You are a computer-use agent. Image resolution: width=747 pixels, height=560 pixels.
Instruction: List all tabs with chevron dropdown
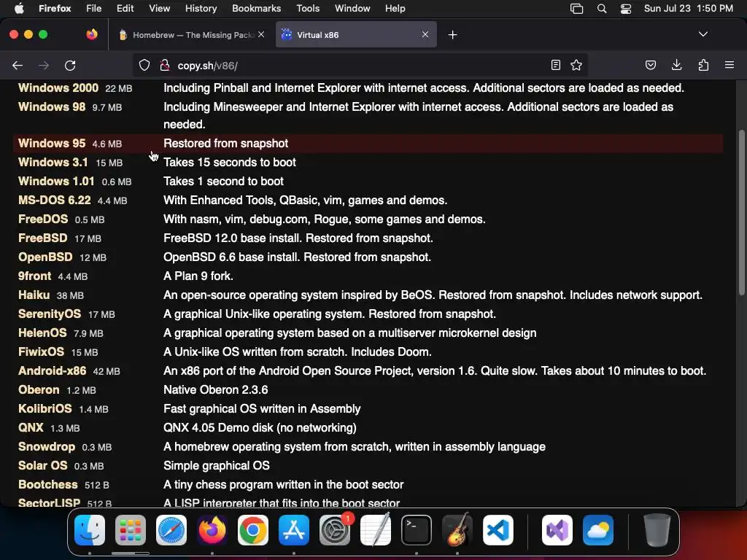pyautogui.click(x=703, y=34)
